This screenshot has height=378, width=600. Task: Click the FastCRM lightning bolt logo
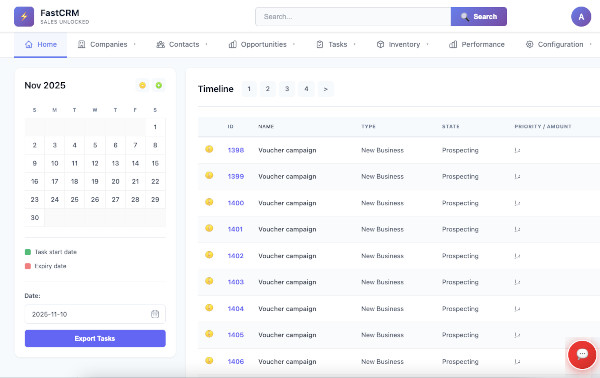coord(24,16)
